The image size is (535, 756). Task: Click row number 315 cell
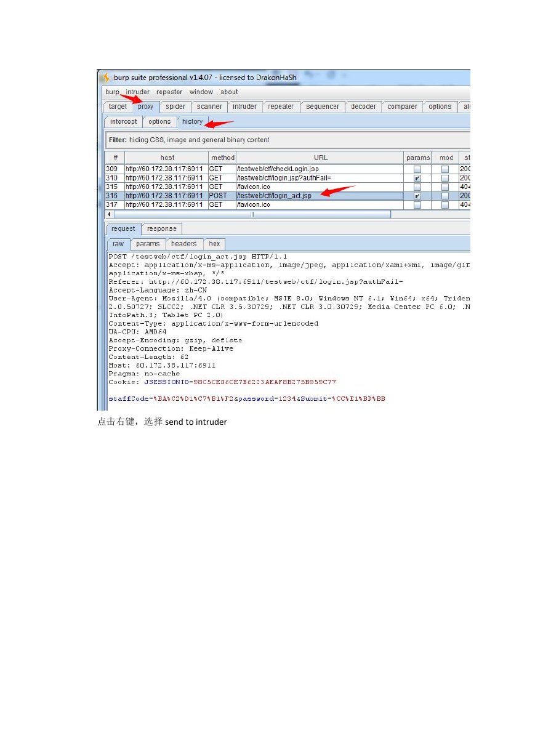[x=115, y=187]
